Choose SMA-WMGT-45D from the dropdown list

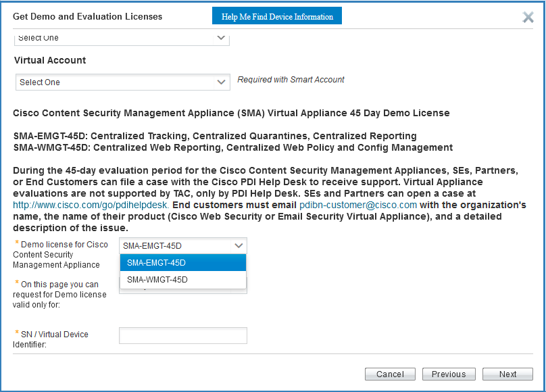[x=183, y=280]
